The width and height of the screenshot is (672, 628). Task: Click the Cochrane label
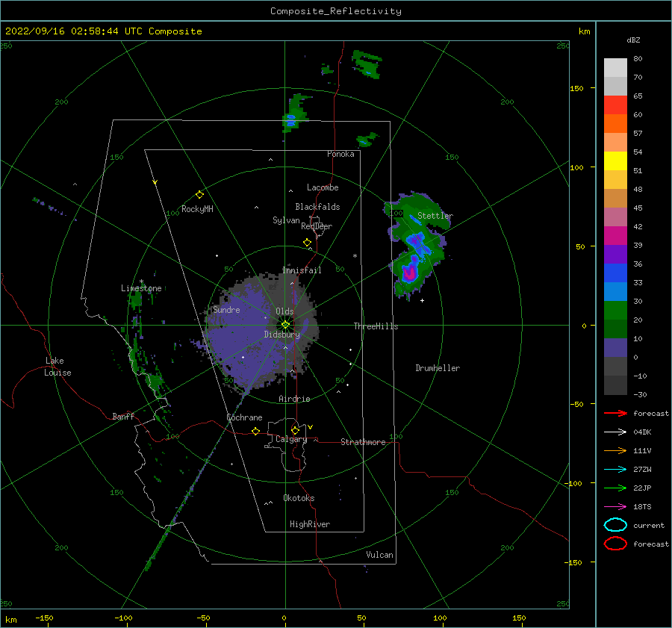coord(244,417)
